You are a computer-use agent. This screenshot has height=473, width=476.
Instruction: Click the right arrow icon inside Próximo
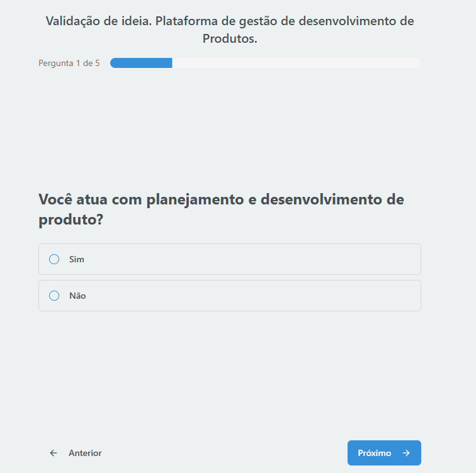click(x=406, y=453)
